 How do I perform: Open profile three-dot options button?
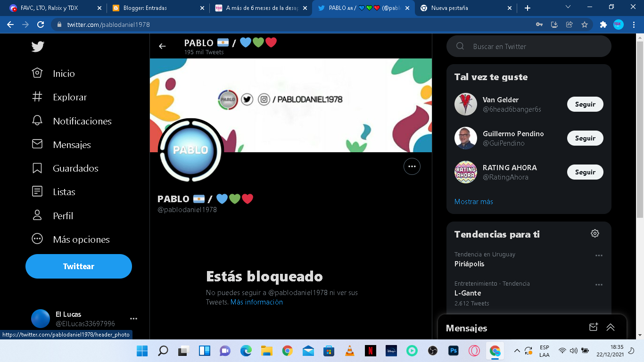point(412,166)
